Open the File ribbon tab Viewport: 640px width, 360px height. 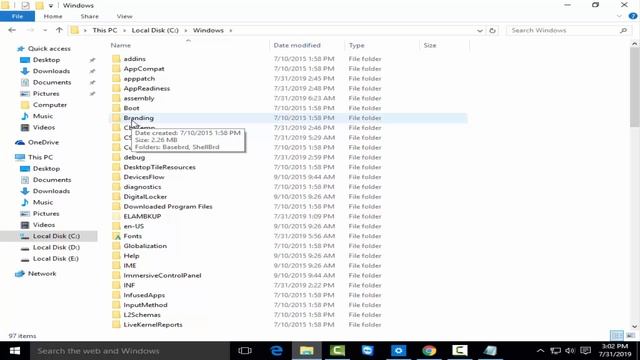(17, 16)
